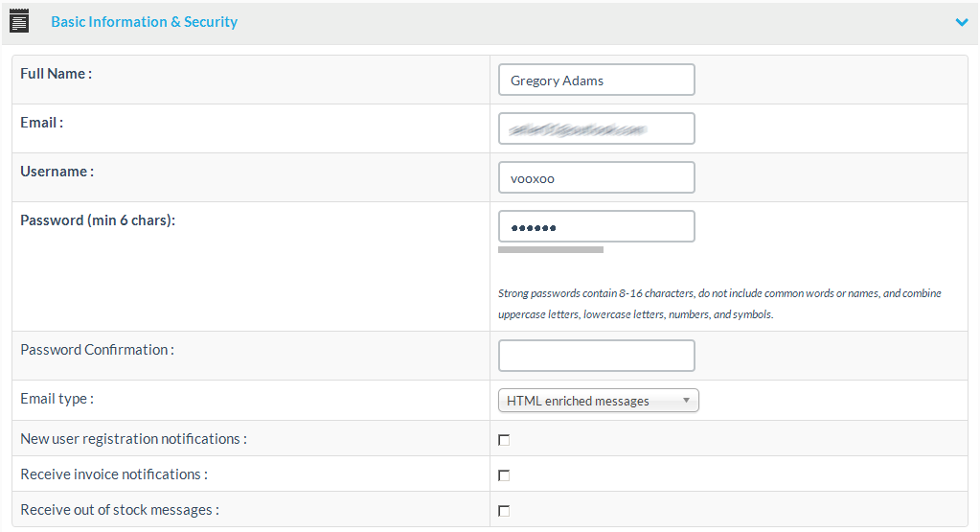980x532 pixels.
Task: Select the Username field containing vooxoo
Action: click(x=596, y=178)
